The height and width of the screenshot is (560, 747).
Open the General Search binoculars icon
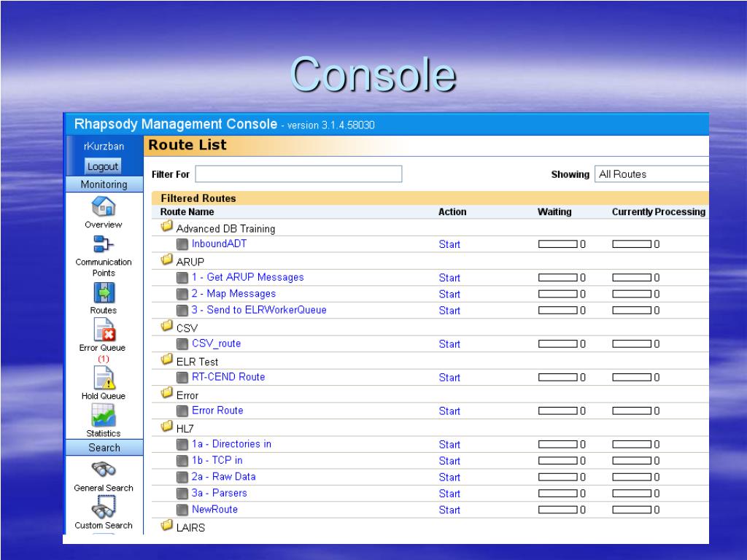coord(104,470)
